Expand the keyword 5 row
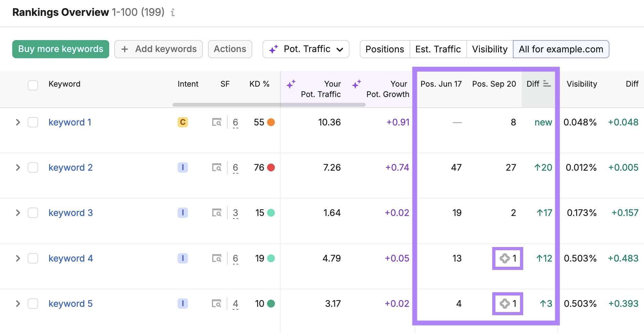 [x=18, y=304]
